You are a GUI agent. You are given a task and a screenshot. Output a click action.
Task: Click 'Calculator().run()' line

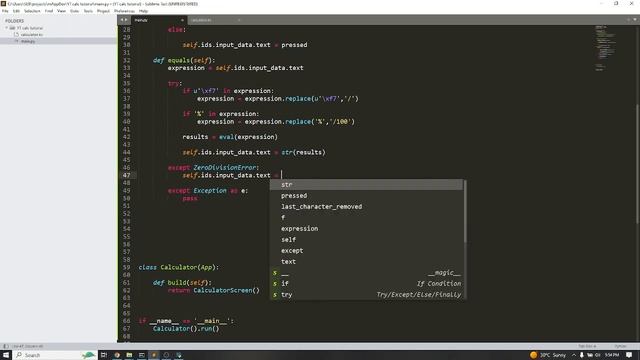pos(186,329)
